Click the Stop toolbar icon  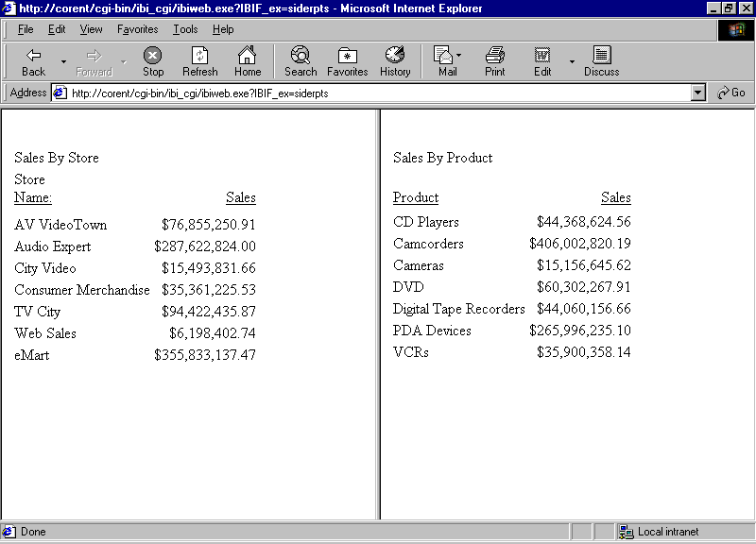click(x=152, y=60)
